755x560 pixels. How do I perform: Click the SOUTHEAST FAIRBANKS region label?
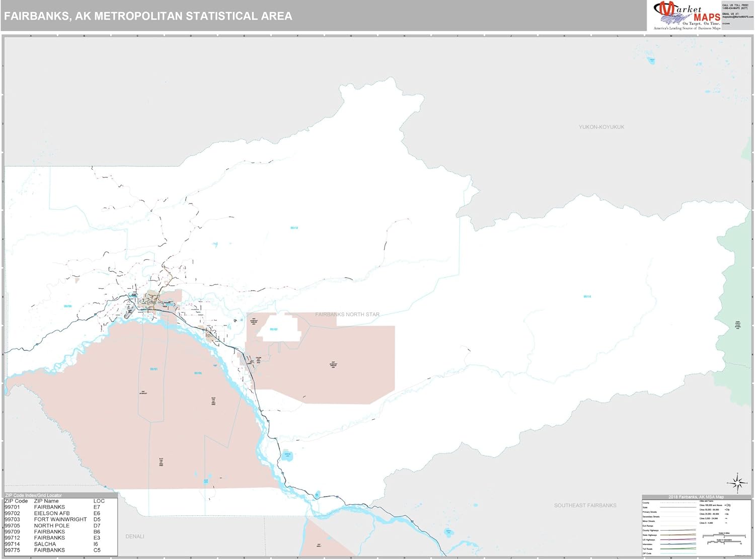585,505
